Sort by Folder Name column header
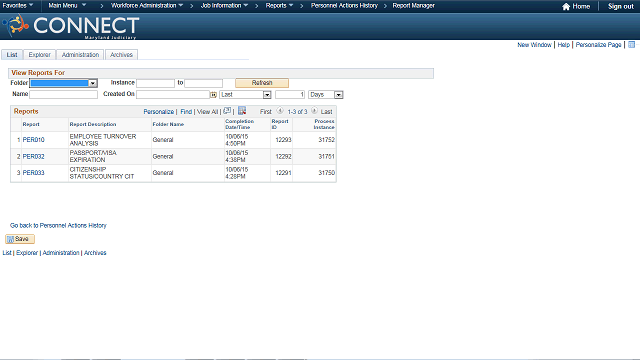The width and height of the screenshot is (640, 360). click(x=168, y=124)
